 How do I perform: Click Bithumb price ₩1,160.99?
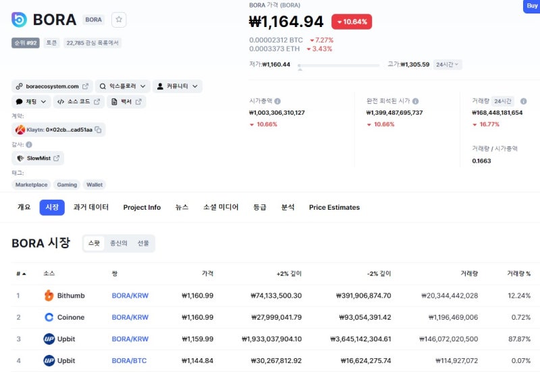tap(198, 296)
